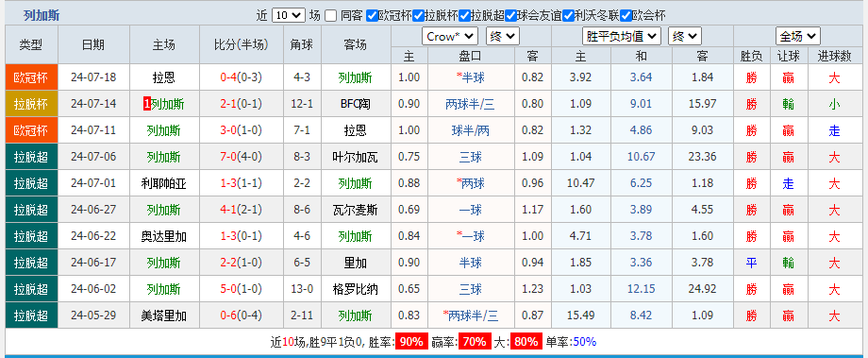
Task: Click the 格罗比纳 away team name
Action: click(356, 289)
